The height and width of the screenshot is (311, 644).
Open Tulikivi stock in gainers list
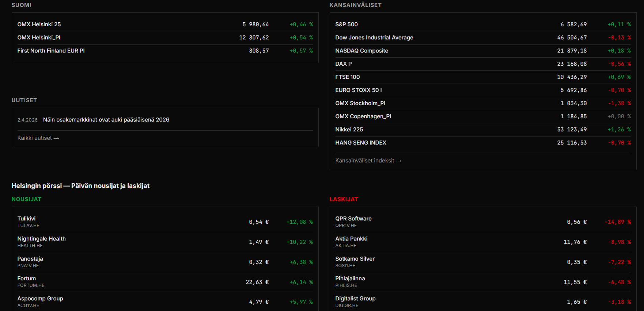27,219
